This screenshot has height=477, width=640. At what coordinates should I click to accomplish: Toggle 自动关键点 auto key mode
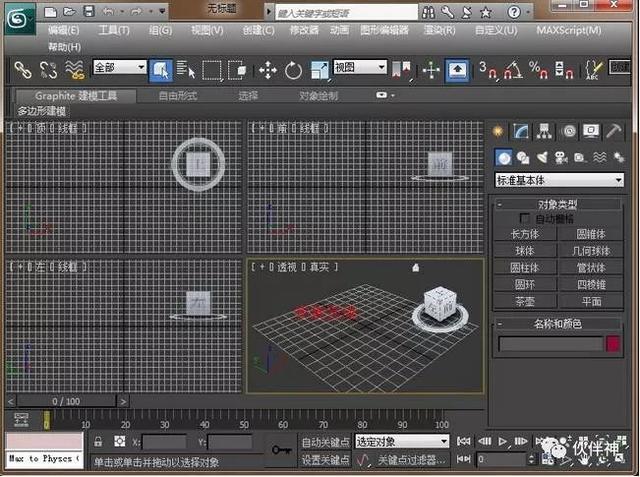pos(325,441)
